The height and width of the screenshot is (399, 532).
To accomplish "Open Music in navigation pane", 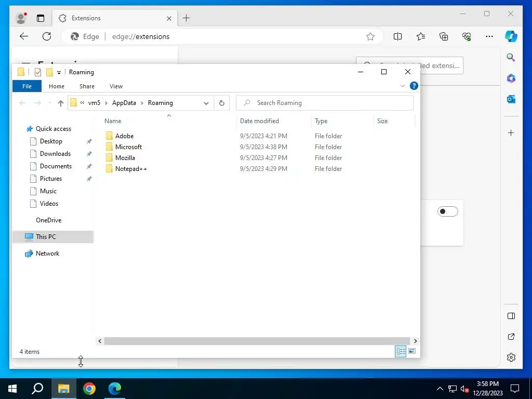I will pos(48,191).
